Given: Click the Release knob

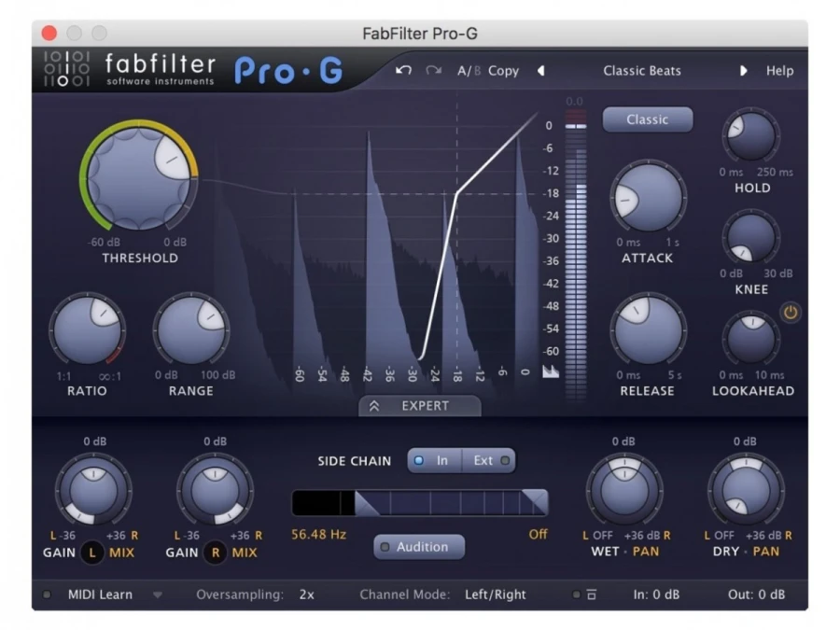Looking at the screenshot, I should (x=648, y=329).
